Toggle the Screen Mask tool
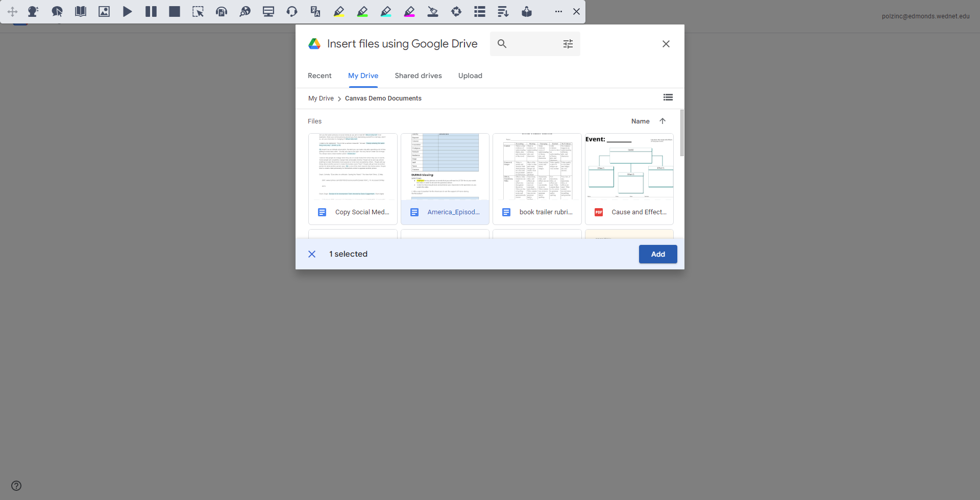This screenshot has width=980, height=500. click(x=268, y=12)
